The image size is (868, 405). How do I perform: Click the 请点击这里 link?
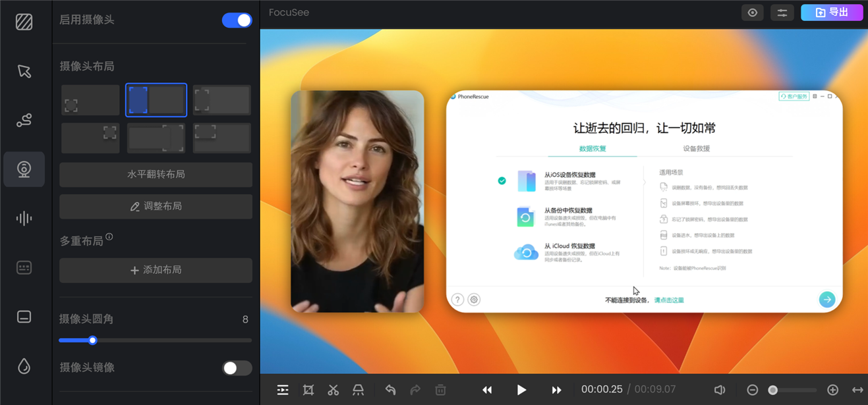(x=669, y=300)
